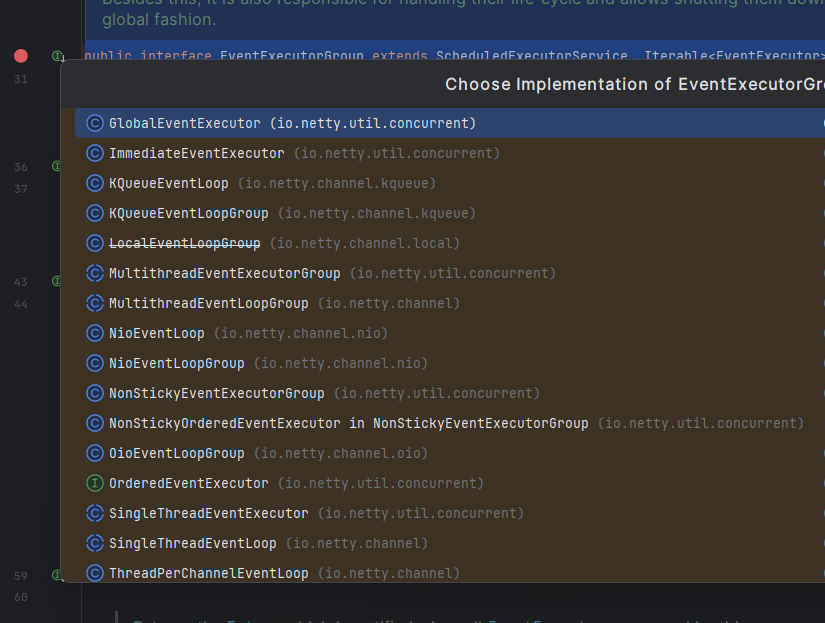Open MultithreadEventLoopGroup (io.netty.channel)
Viewport: 825px width, 623px height.
point(450,303)
